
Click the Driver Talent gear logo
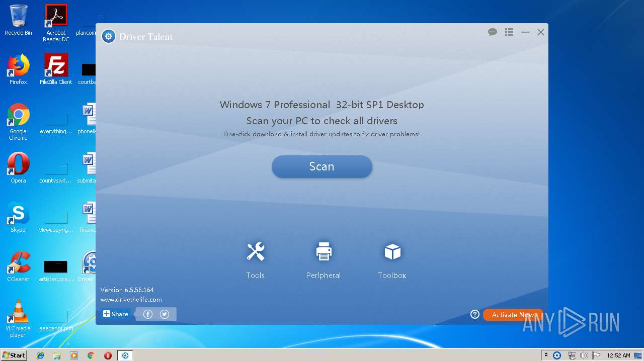[x=108, y=36]
